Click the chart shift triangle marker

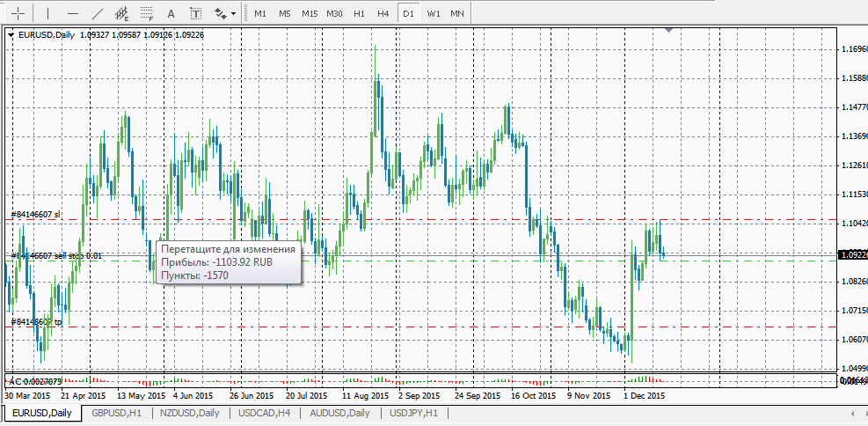(x=668, y=30)
